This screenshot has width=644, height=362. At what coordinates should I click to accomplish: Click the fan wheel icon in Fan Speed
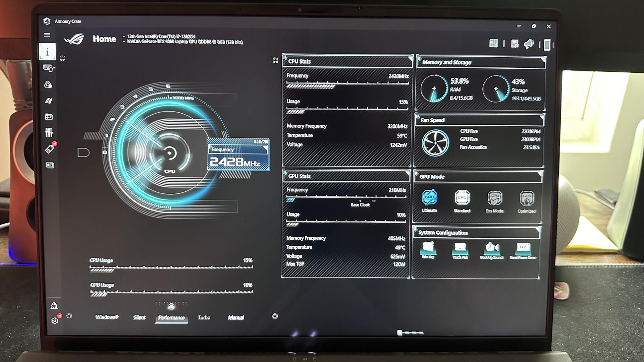tap(435, 143)
